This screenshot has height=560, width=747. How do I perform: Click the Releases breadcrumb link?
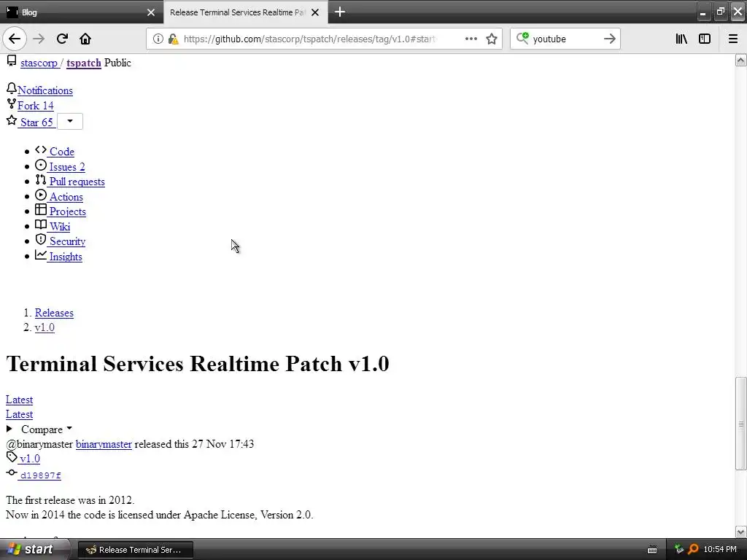pyautogui.click(x=54, y=313)
